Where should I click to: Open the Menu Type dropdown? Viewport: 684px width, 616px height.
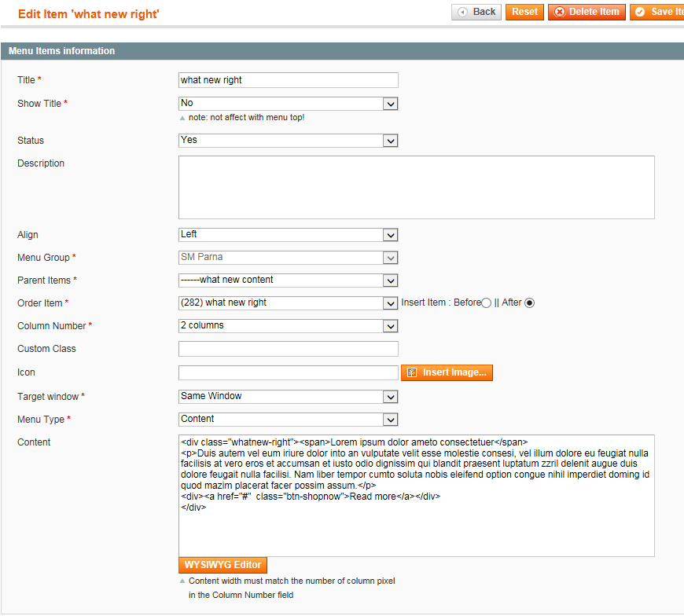[288, 420]
